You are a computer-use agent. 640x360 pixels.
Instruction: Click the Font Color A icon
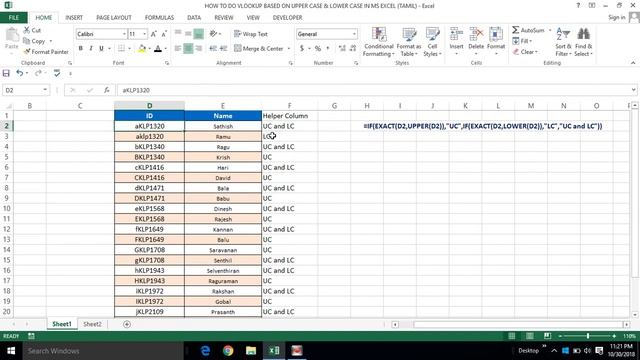158,49
